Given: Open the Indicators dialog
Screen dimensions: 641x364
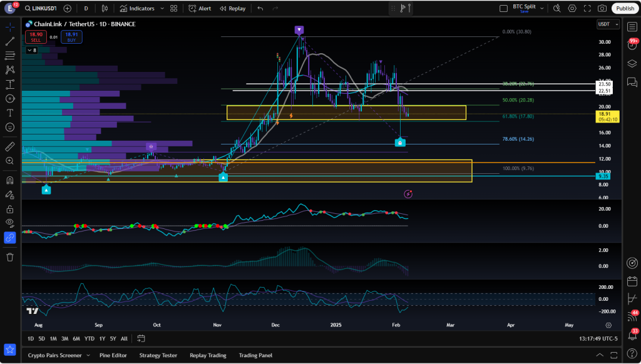Looking at the screenshot, I should [137, 8].
